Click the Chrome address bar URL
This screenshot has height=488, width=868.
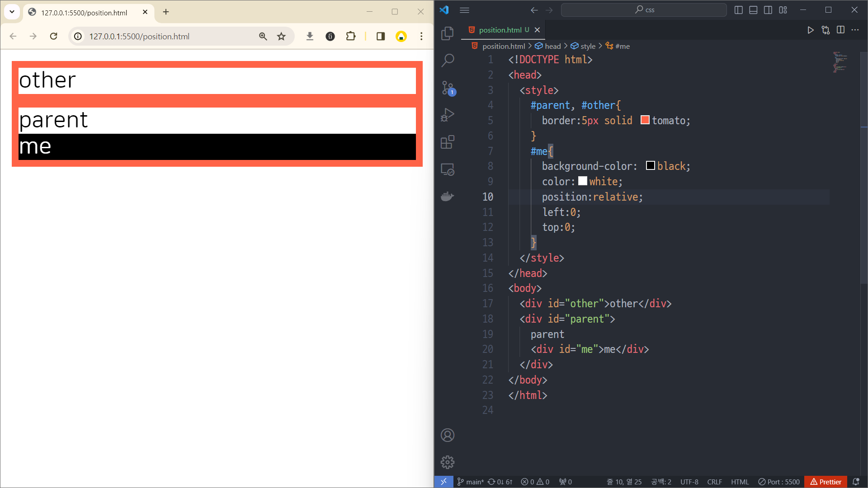coord(139,36)
